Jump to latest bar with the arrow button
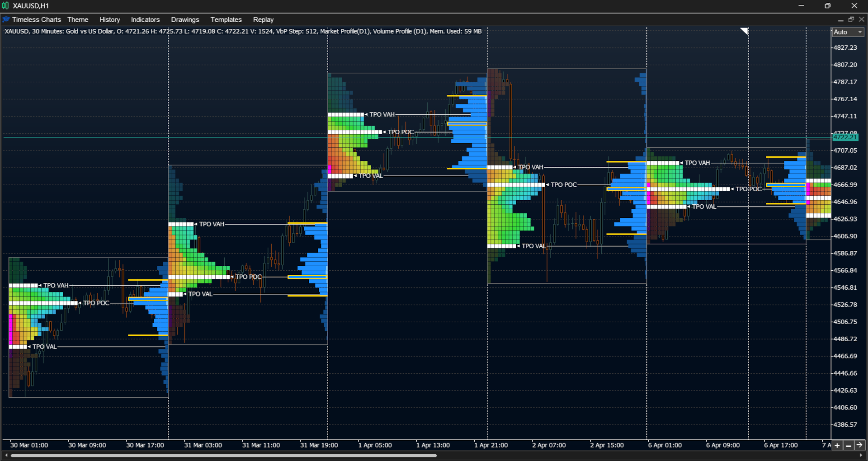868x461 pixels. click(x=859, y=446)
